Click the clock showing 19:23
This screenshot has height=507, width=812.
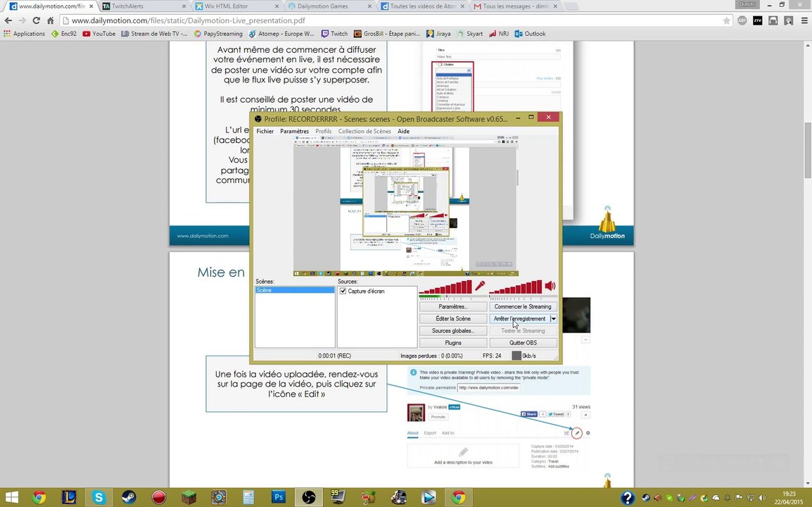pos(789,494)
